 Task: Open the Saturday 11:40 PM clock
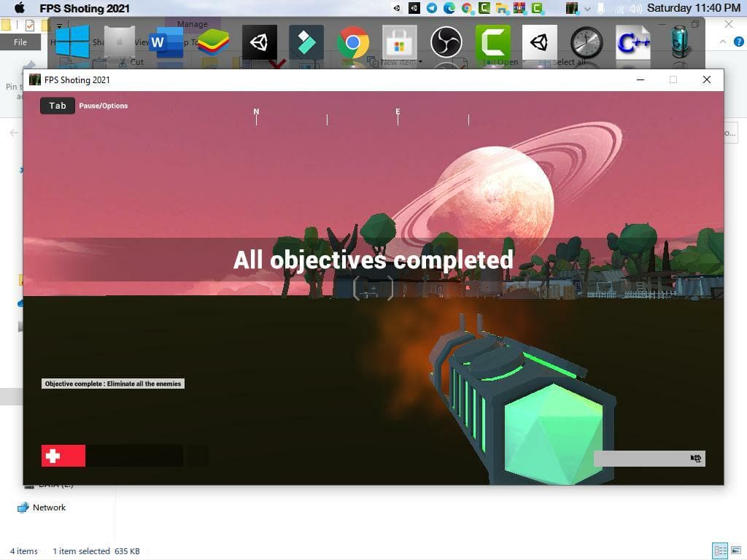(694, 8)
